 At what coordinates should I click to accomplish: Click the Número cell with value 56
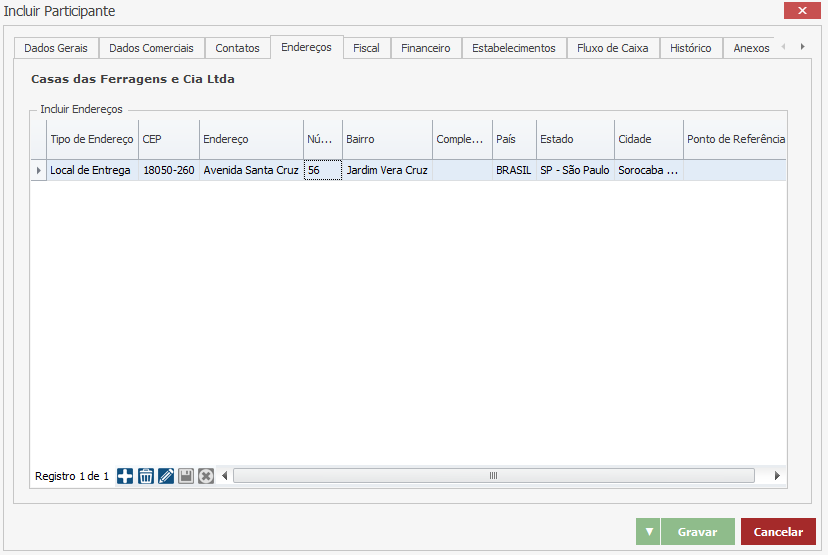[x=323, y=171]
